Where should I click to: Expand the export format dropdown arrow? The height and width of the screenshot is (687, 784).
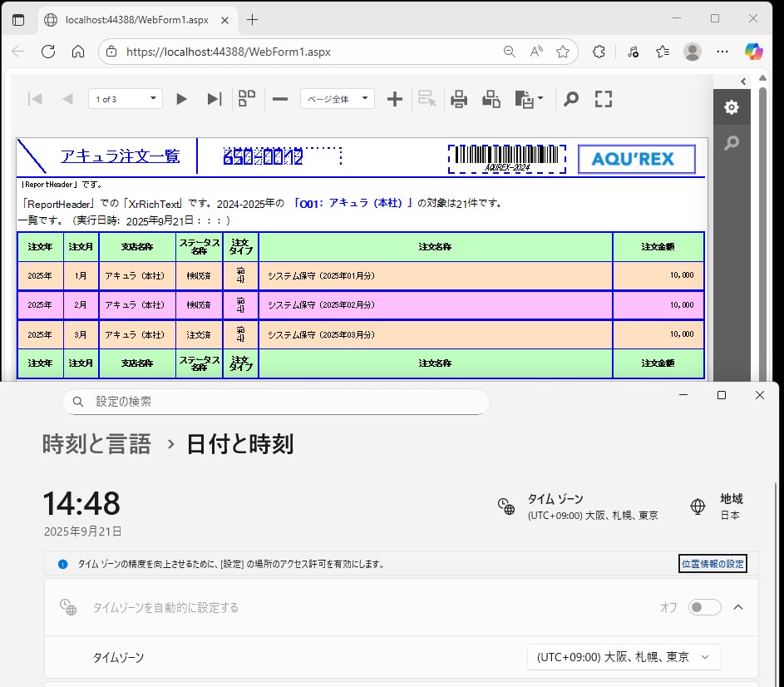click(x=540, y=99)
